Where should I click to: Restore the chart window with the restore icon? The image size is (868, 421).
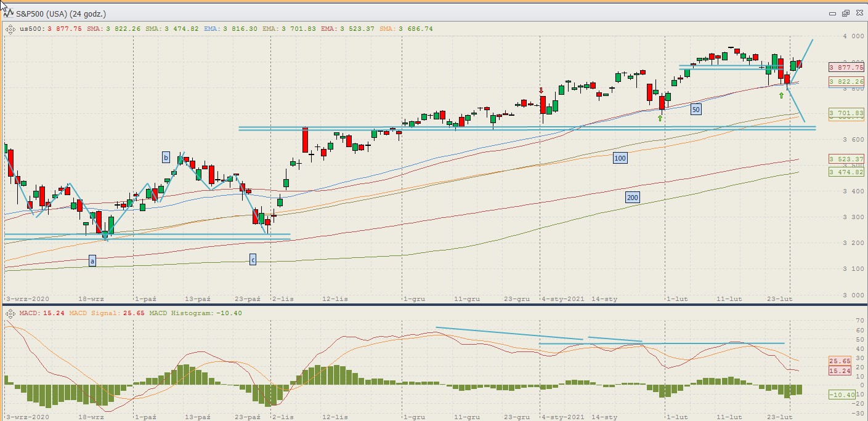(x=845, y=13)
